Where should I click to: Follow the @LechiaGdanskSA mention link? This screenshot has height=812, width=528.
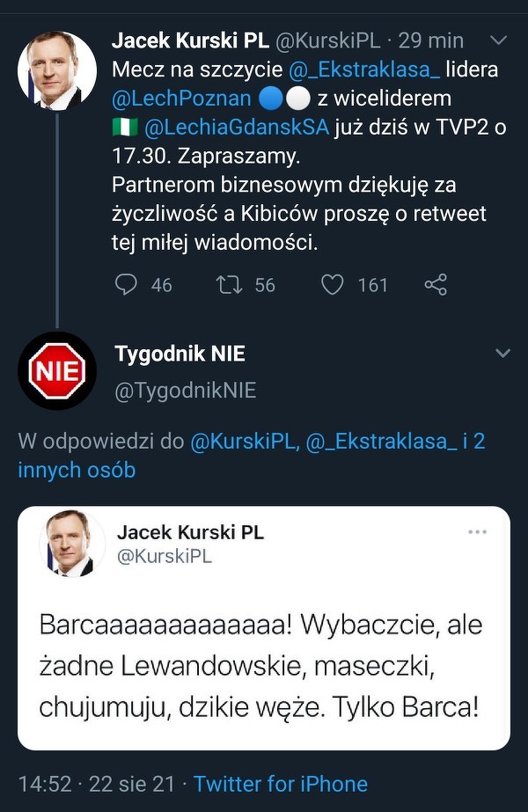click(235, 127)
